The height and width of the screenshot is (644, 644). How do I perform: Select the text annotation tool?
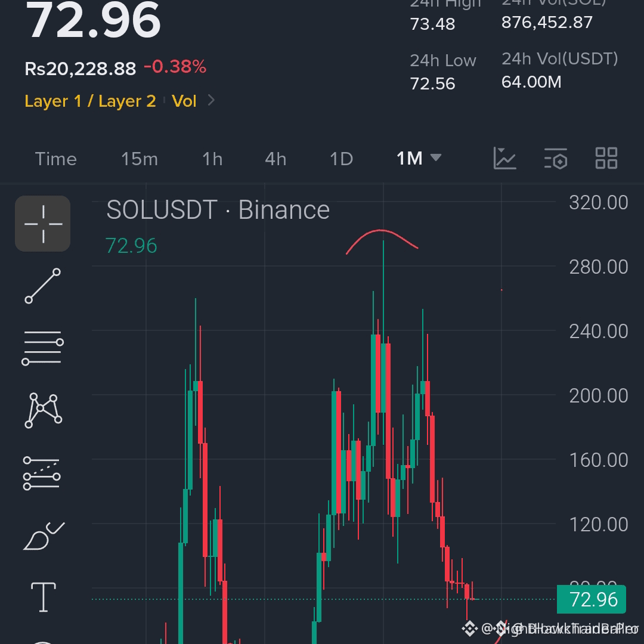[x=44, y=597]
